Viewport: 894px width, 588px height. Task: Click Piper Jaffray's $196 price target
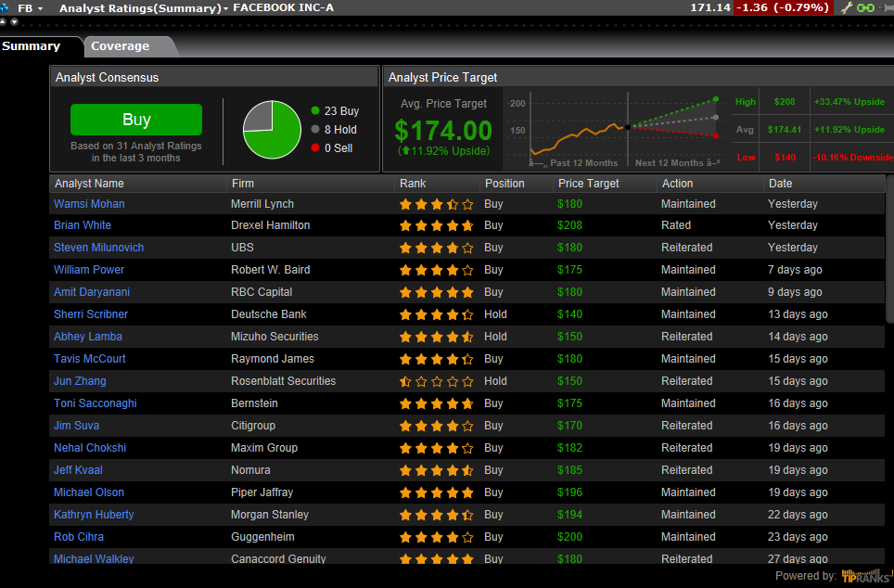coord(569,492)
